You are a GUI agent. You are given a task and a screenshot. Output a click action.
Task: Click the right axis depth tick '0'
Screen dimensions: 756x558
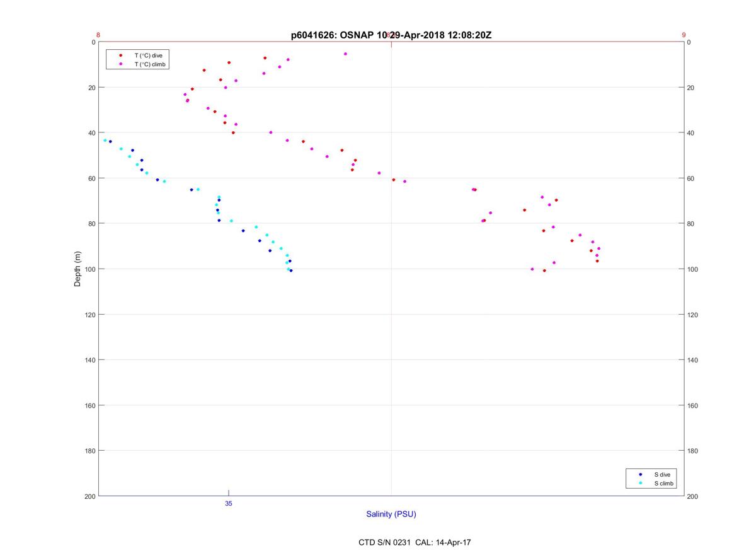click(689, 42)
